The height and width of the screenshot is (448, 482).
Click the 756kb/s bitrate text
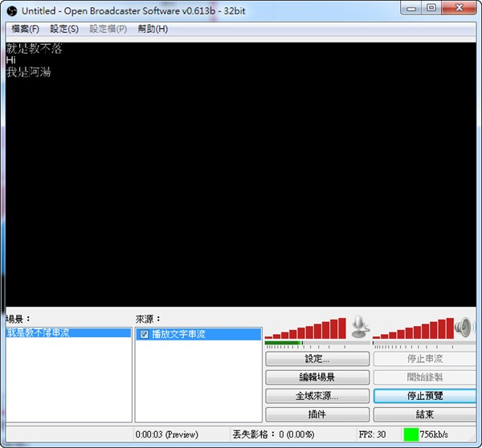coord(434,434)
